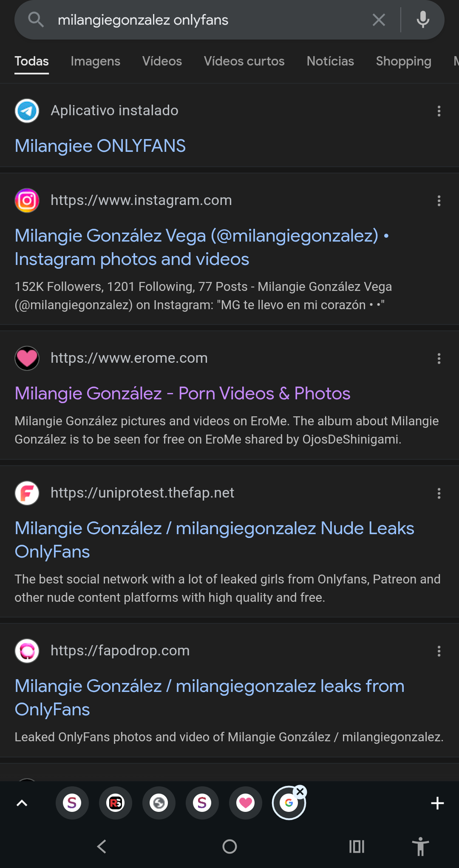Image resolution: width=459 pixels, height=868 pixels.
Task: Open a new browser tab with plus
Action: click(x=437, y=803)
